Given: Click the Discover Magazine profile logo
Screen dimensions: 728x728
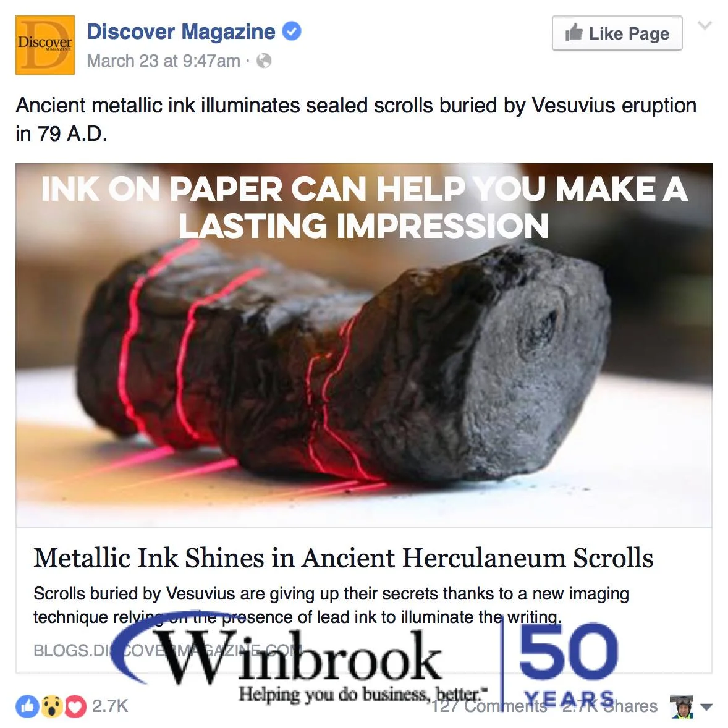Looking at the screenshot, I should tap(45, 45).
